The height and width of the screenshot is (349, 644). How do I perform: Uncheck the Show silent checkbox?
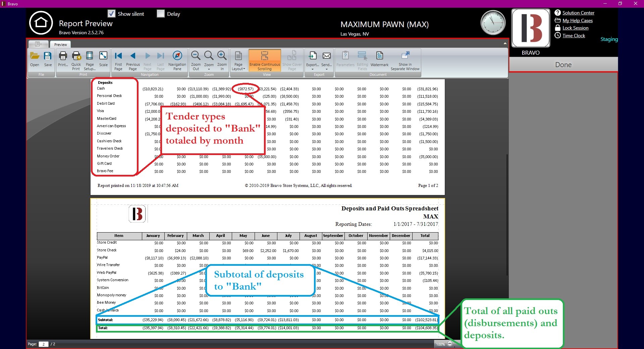(112, 14)
